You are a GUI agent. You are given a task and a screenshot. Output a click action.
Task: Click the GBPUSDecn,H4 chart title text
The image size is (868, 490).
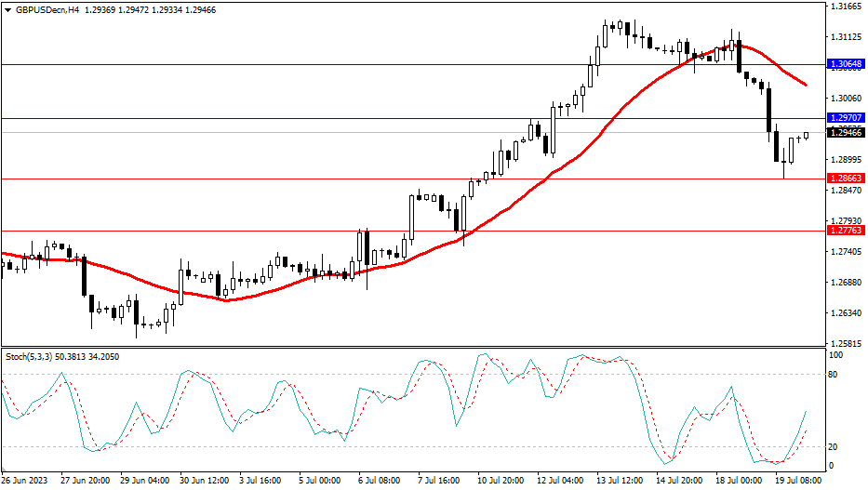click(49, 8)
